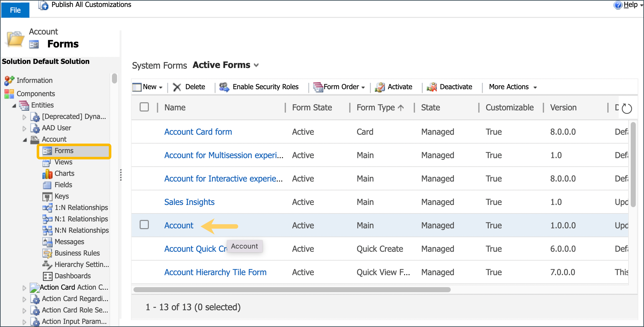Sort by the Version column header

pos(563,108)
